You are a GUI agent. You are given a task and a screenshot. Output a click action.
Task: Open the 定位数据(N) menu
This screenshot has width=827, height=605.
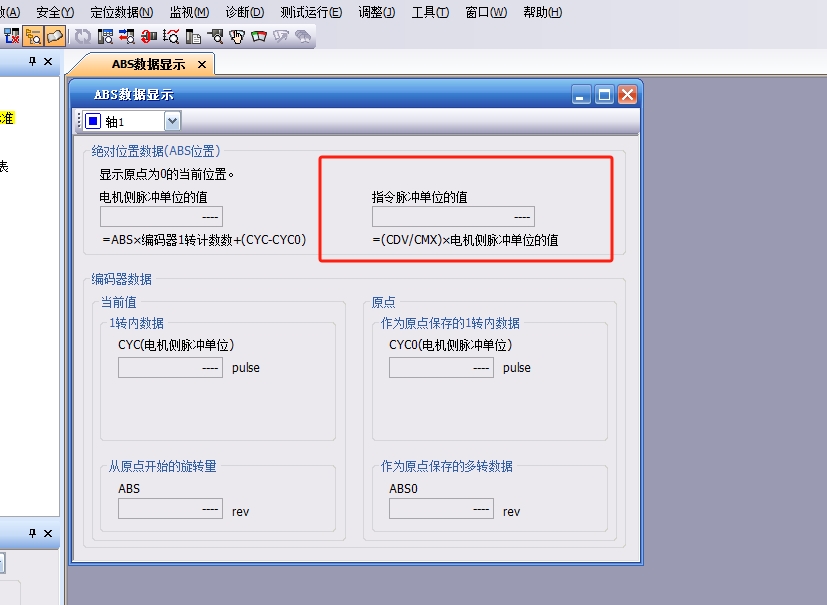click(x=121, y=12)
